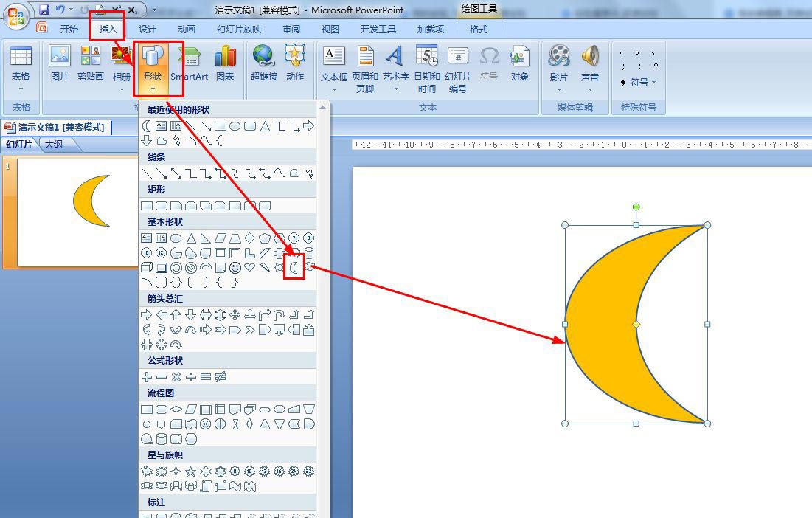Expand the Sound (声音) dropdown arrow

pos(590,89)
